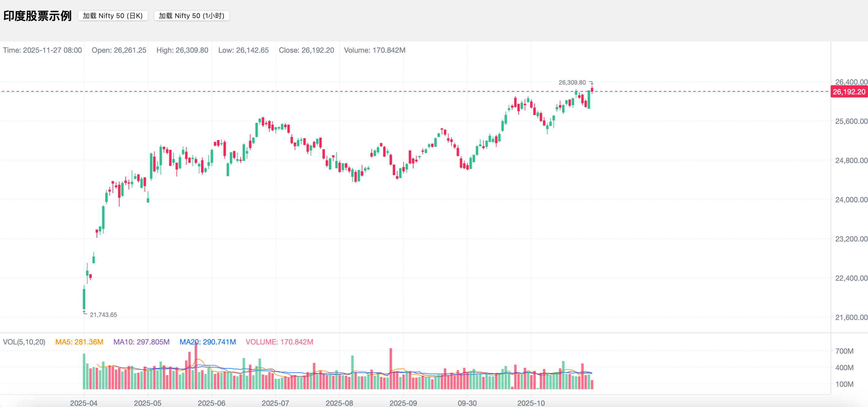Click the 21,743.65 low price marker arrow
This screenshot has width=868, height=407.
click(85, 313)
